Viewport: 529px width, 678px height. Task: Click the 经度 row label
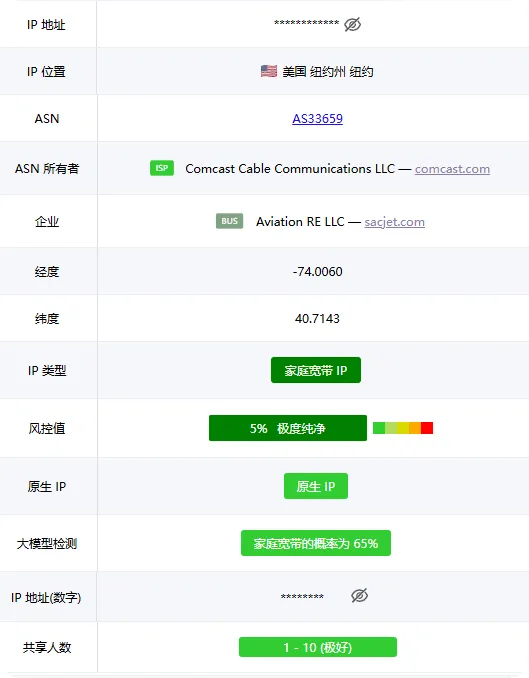pos(47,272)
